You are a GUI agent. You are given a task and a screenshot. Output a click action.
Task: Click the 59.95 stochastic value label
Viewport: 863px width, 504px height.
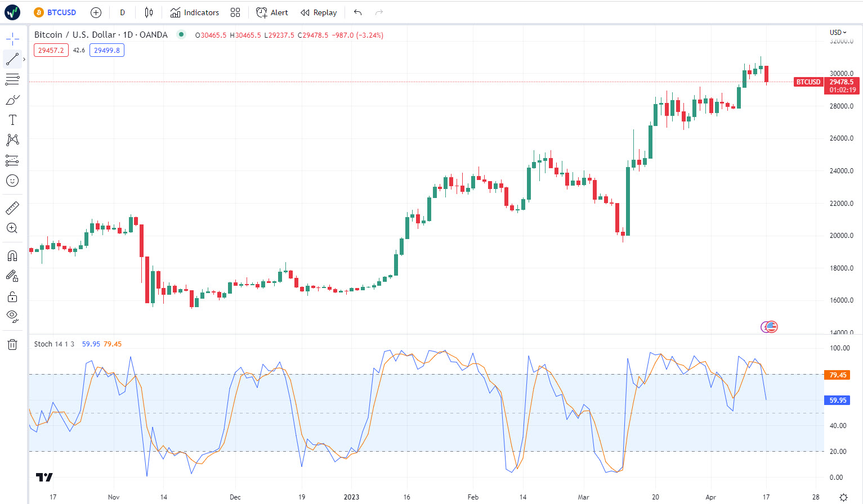click(838, 400)
